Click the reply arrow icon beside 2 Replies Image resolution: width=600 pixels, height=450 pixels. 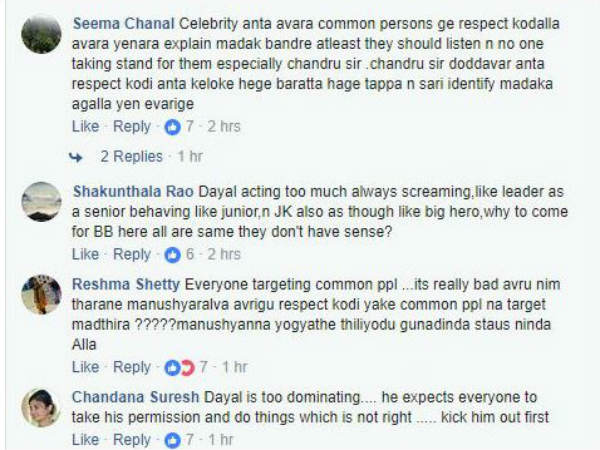pyautogui.click(x=76, y=157)
